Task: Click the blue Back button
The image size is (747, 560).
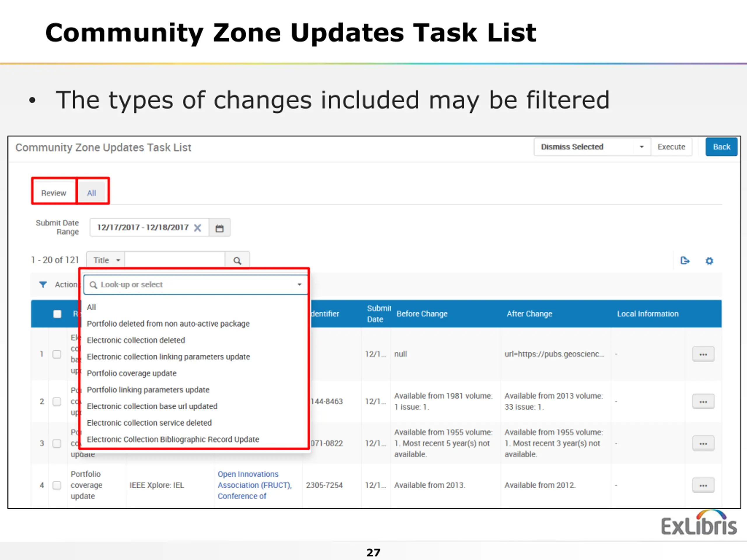Action: 721,147
